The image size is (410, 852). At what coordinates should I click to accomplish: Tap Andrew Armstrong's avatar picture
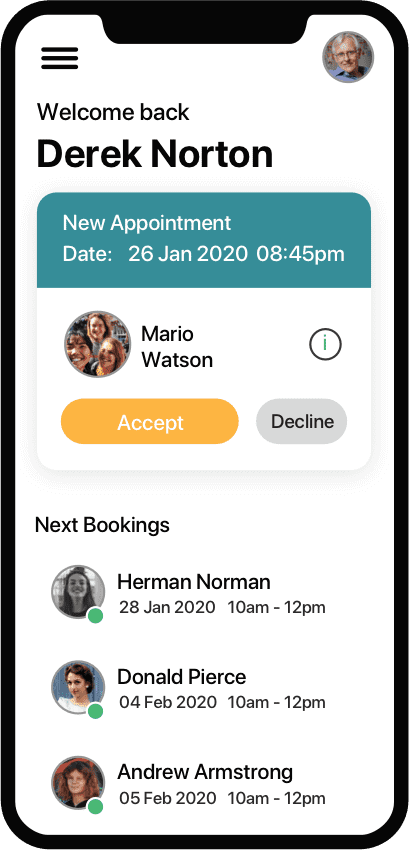coord(78,783)
